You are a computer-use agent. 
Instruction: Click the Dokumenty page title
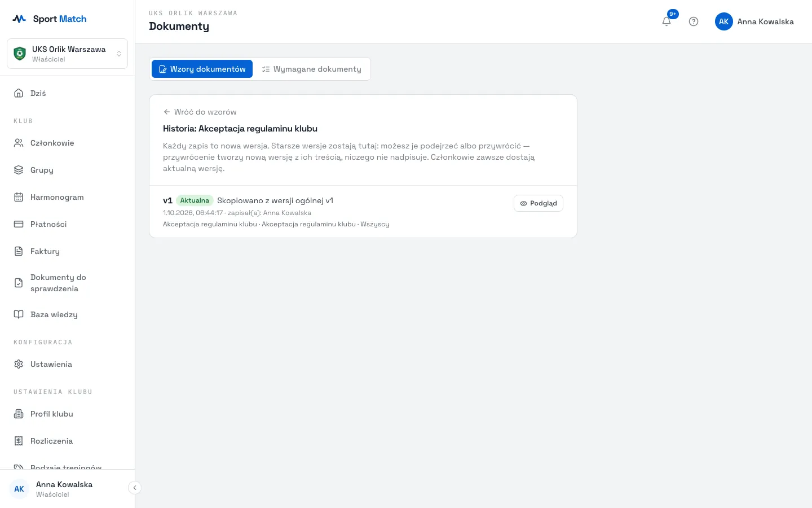coord(179,27)
